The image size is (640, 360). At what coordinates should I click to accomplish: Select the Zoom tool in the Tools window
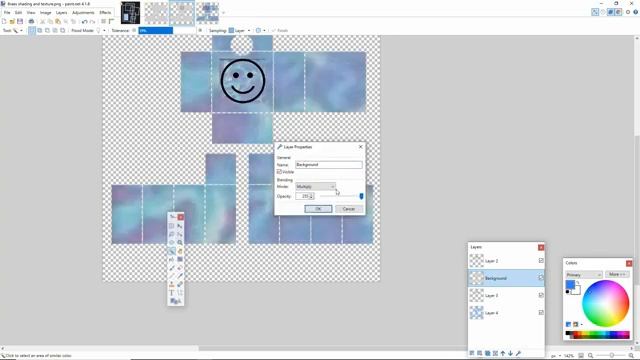click(x=180, y=242)
